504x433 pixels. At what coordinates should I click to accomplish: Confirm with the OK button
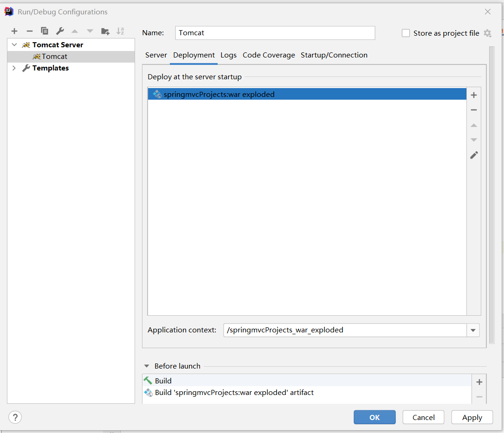point(375,417)
